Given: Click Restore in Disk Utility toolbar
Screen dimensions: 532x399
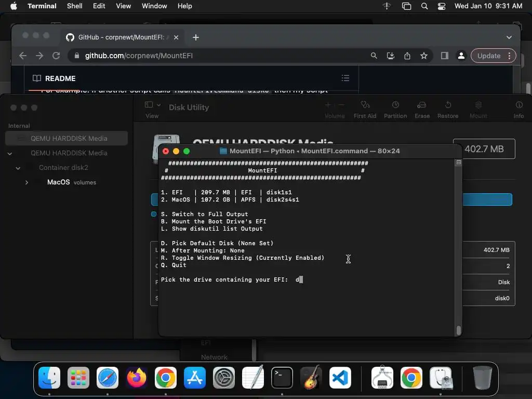Looking at the screenshot, I should point(447,109).
